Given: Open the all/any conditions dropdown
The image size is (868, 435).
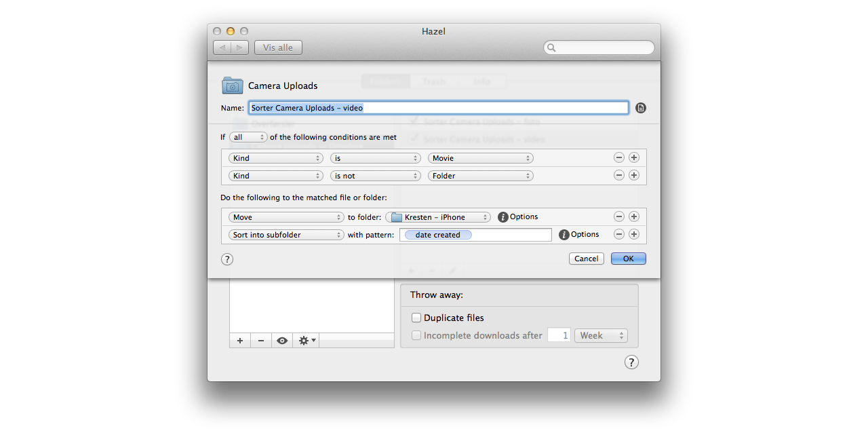Looking at the screenshot, I should tap(248, 137).
